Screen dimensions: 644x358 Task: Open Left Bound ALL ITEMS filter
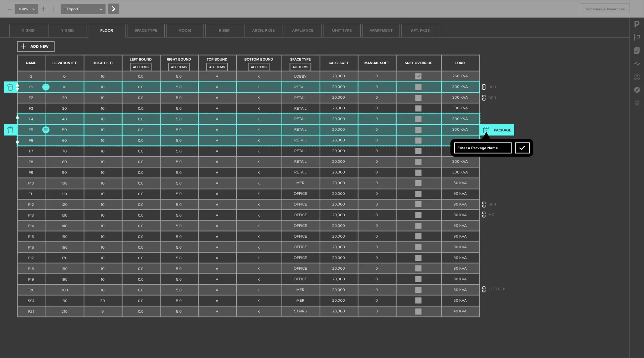(x=141, y=67)
